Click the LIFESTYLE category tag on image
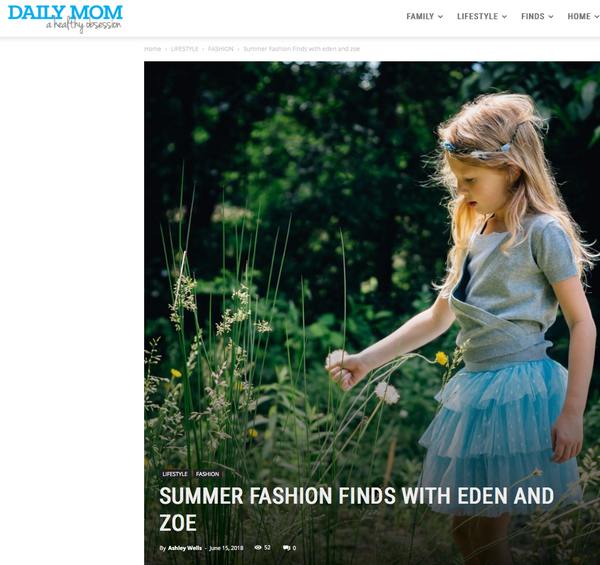The width and height of the screenshot is (600, 565). (x=175, y=474)
